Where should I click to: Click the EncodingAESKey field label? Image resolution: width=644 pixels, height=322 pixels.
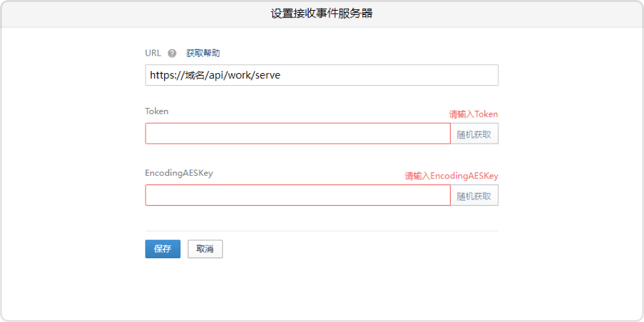click(178, 173)
